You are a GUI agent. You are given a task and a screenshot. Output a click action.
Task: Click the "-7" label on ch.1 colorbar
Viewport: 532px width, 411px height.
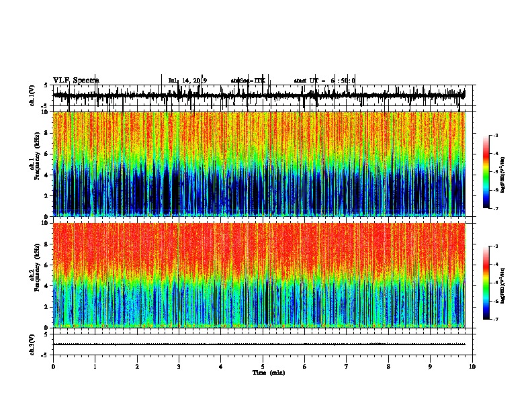[494, 208]
